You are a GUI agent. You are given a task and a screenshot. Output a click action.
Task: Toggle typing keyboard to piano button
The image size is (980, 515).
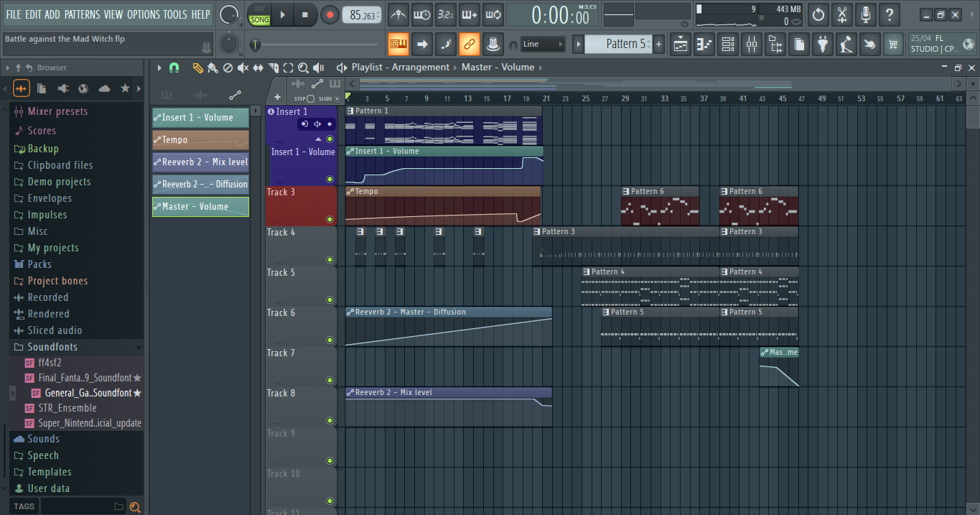pos(398,44)
